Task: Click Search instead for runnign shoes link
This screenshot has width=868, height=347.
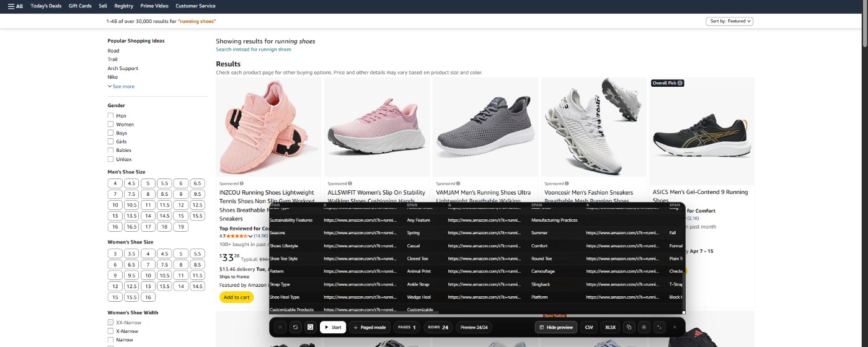Action: [254, 50]
